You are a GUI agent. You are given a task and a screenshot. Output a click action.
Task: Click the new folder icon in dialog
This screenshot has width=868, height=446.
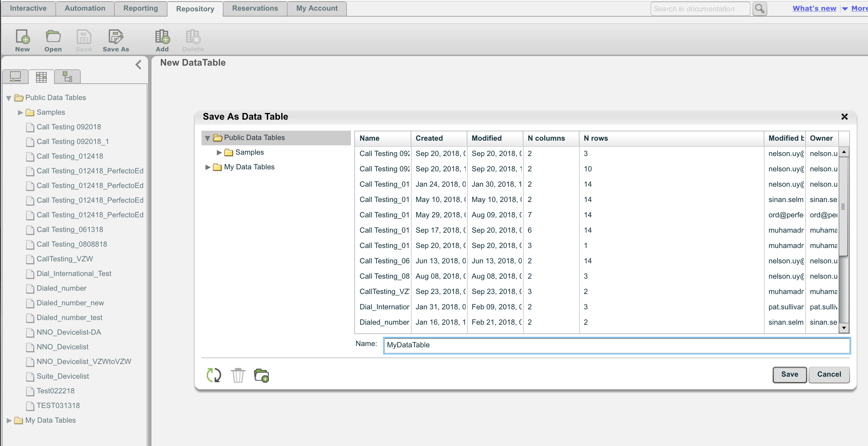262,375
